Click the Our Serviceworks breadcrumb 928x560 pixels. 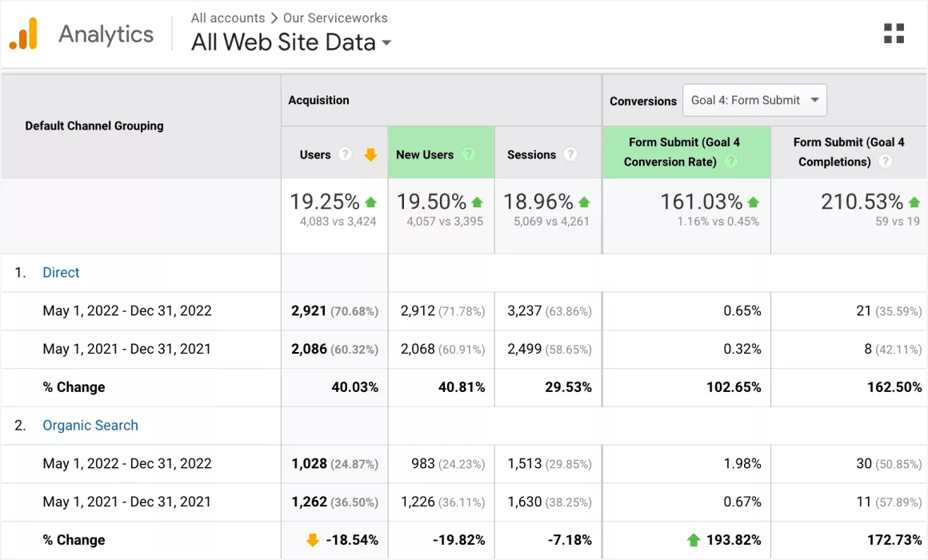[335, 18]
